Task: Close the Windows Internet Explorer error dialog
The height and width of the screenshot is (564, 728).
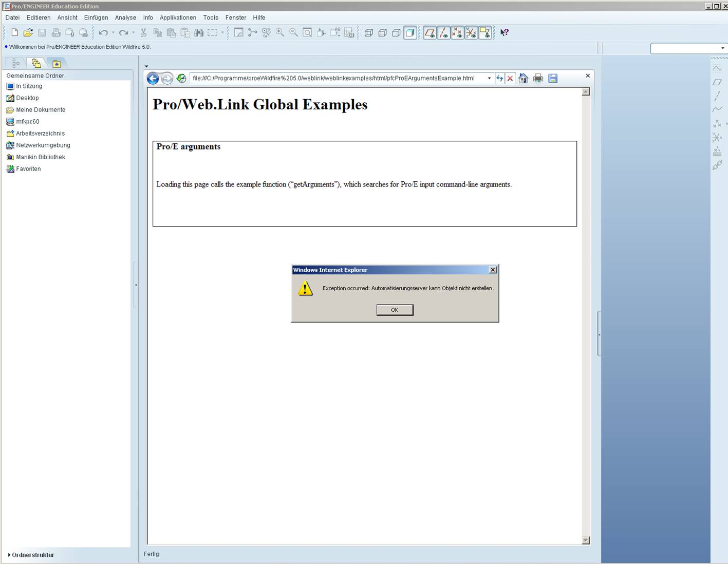Action: coord(493,270)
